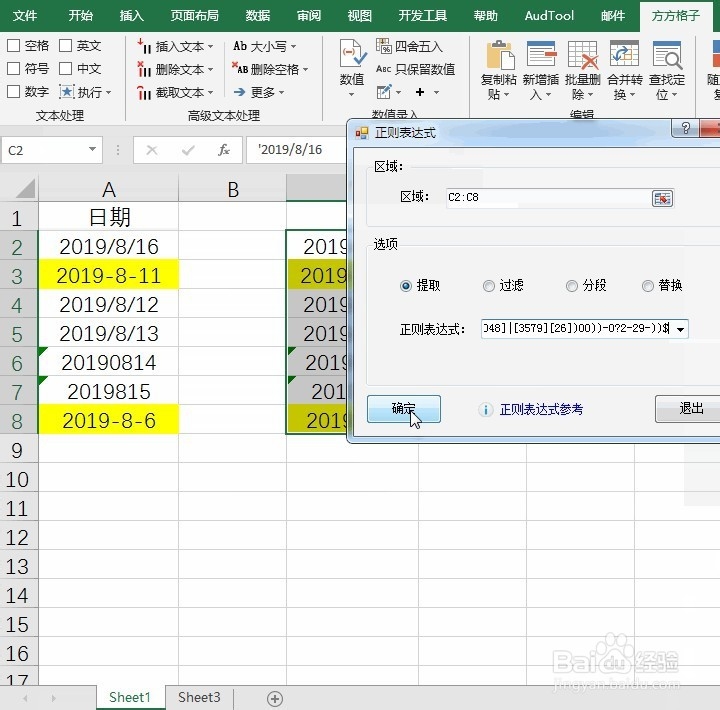The image size is (720, 710).
Task: Select the 过滤 radio option
Action: pos(489,286)
